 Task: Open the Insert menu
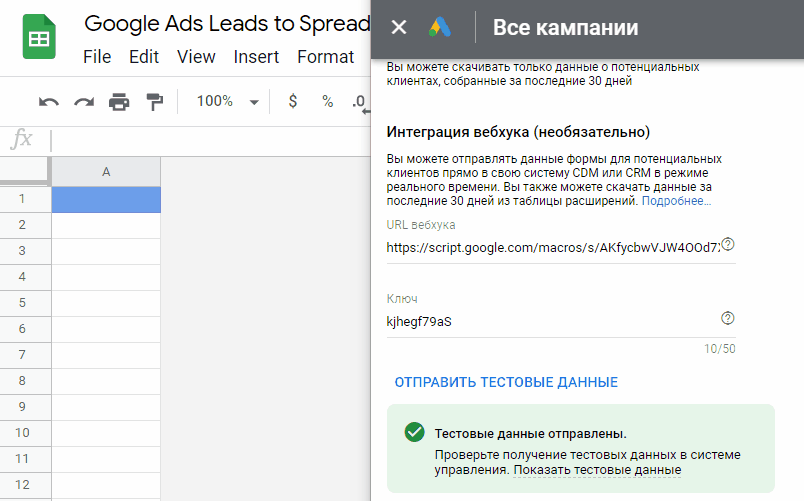(x=256, y=56)
